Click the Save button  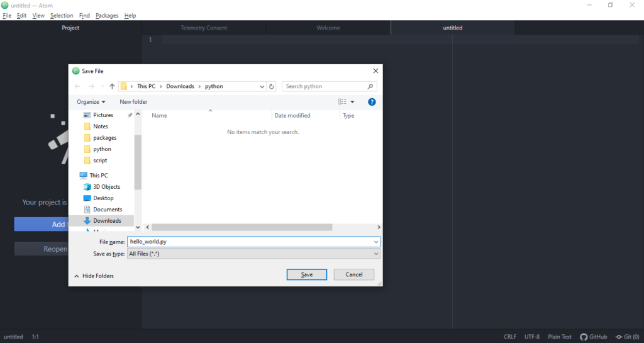[x=307, y=274]
